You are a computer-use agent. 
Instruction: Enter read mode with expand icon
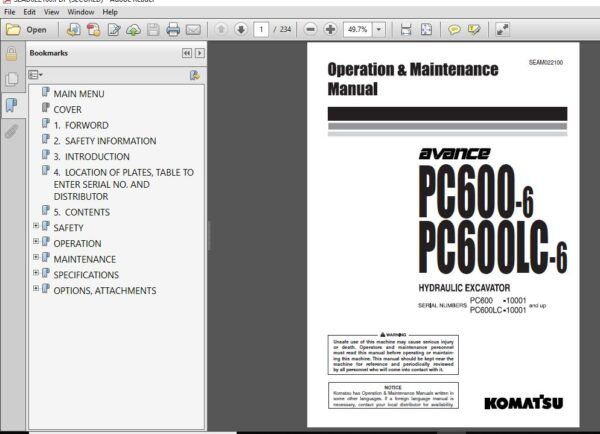click(502, 29)
